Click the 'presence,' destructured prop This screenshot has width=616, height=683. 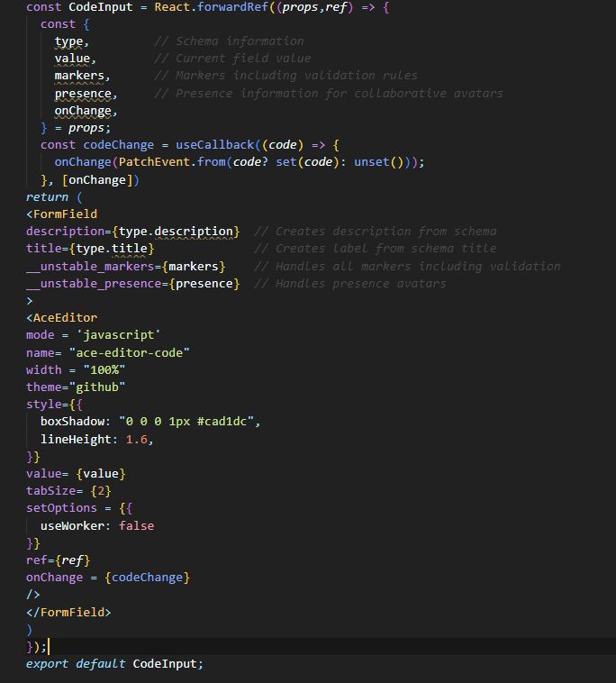click(x=86, y=94)
